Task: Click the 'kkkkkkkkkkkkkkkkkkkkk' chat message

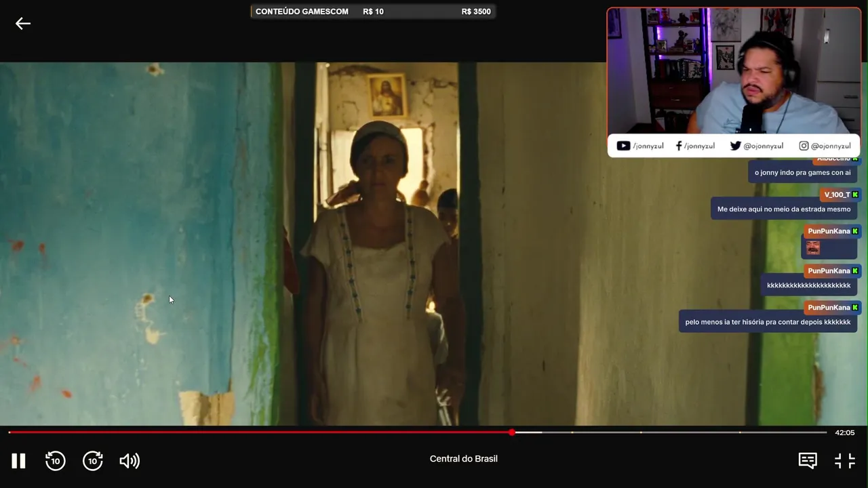Action: [x=808, y=285]
